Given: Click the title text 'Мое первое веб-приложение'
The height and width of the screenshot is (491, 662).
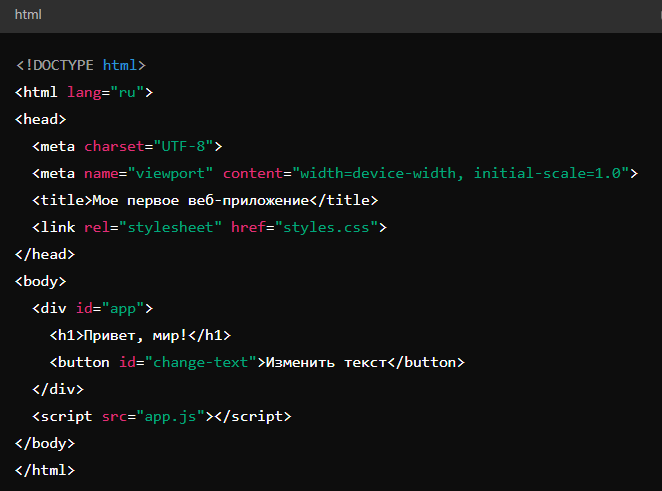Looking at the screenshot, I should [201, 201].
